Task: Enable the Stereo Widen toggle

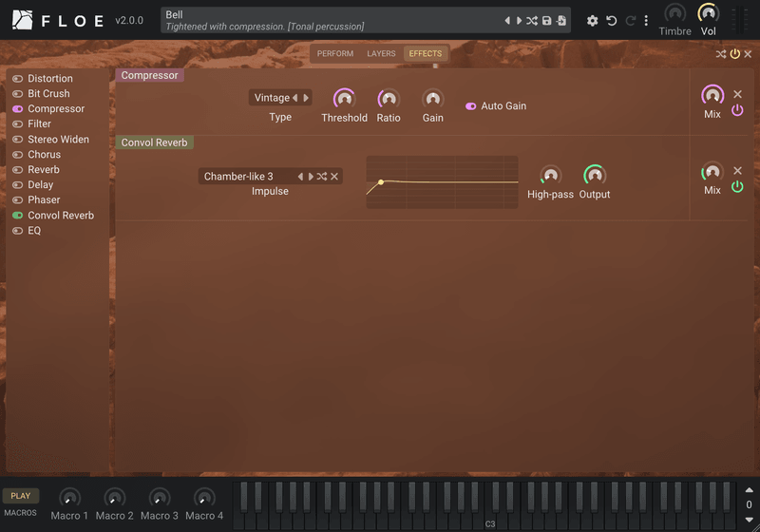Action: (17, 140)
